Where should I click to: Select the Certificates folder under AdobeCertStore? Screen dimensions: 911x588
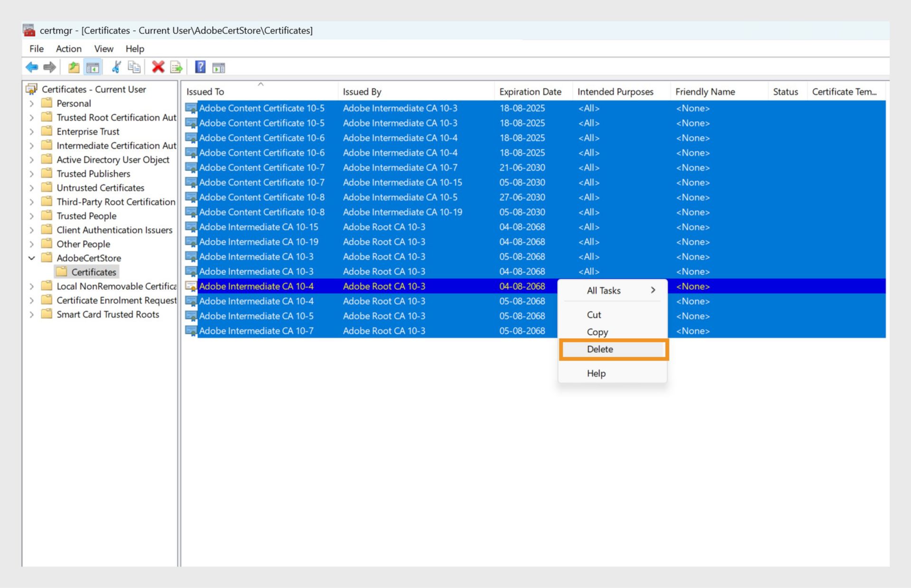93,272
